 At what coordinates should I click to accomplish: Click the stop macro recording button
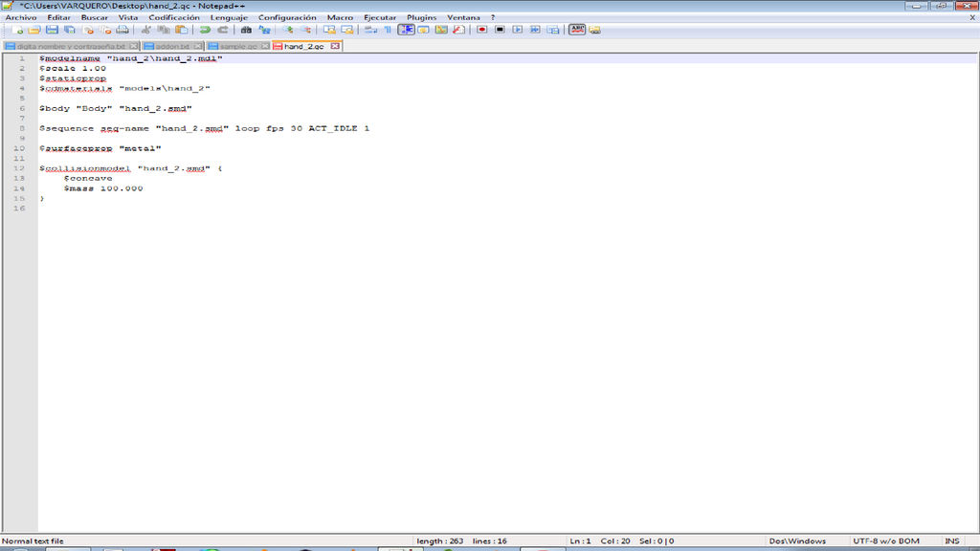tap(500, 30)
